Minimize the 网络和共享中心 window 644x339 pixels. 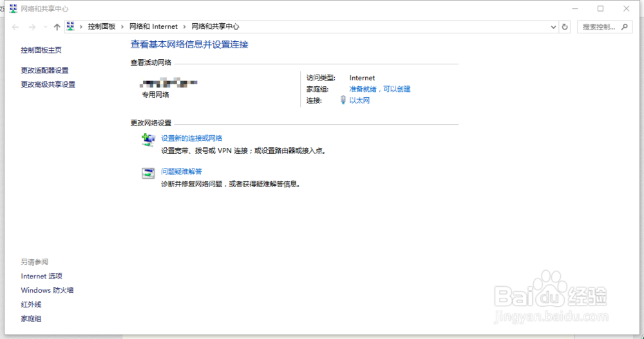tap(575, 8)
